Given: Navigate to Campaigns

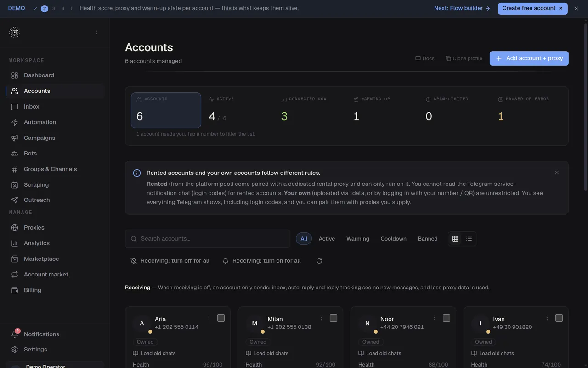Looking at the screenshot, I should click(x=55, y=138).
